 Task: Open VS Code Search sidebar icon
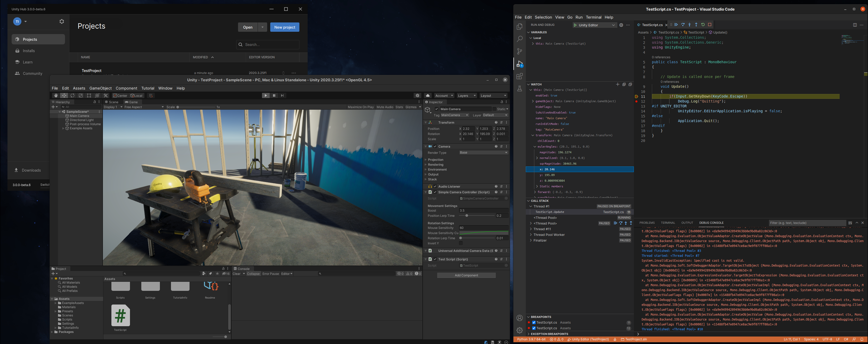(520, 39)
